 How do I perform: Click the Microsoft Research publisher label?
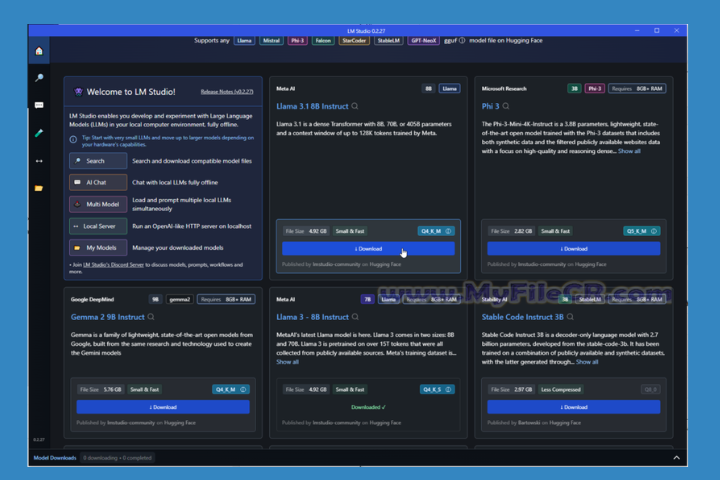504,89
